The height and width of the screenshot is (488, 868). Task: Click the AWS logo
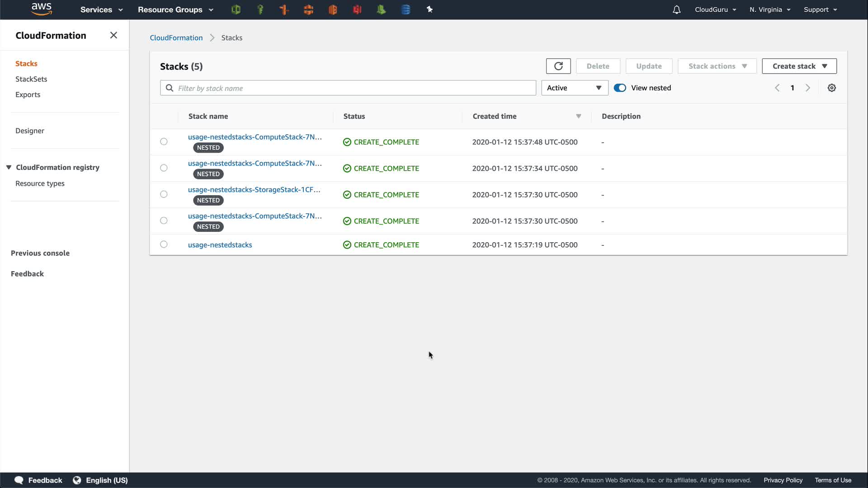pyautogui.click(x=42, y=9)
